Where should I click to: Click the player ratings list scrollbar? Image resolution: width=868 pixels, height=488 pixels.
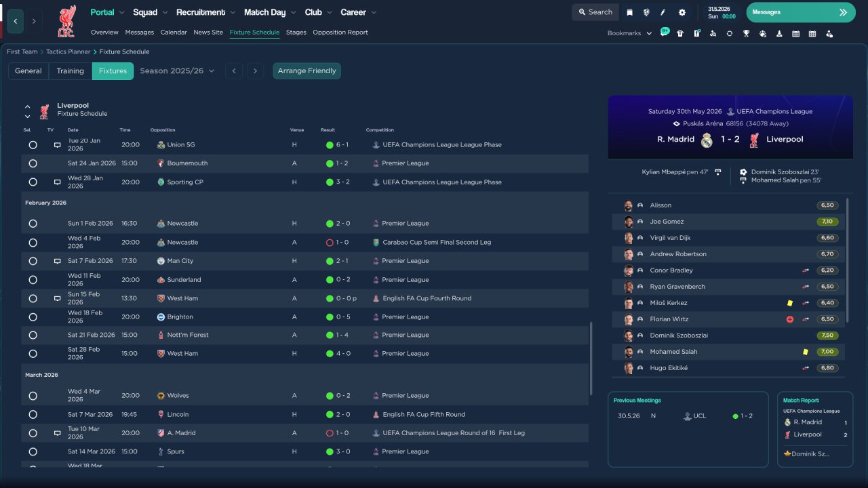[848, 260]
